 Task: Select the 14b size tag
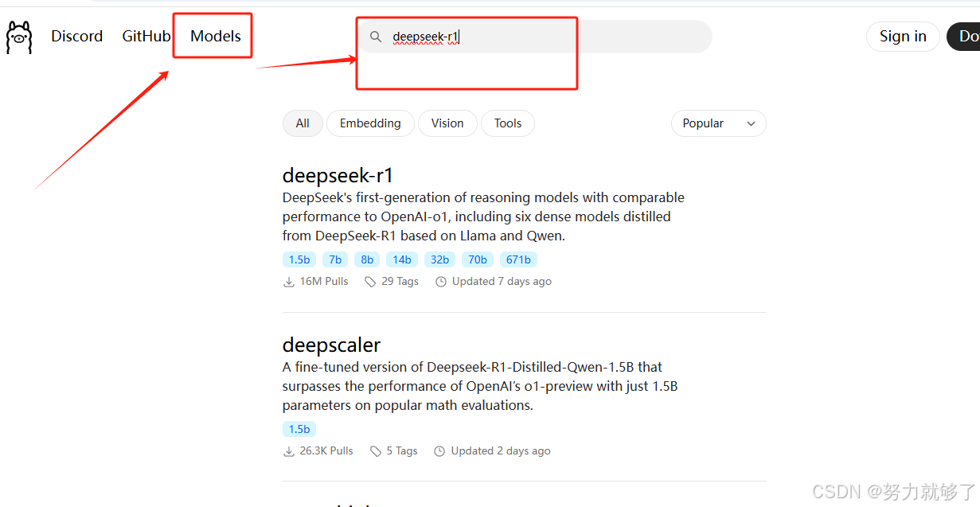pos(402,259)
